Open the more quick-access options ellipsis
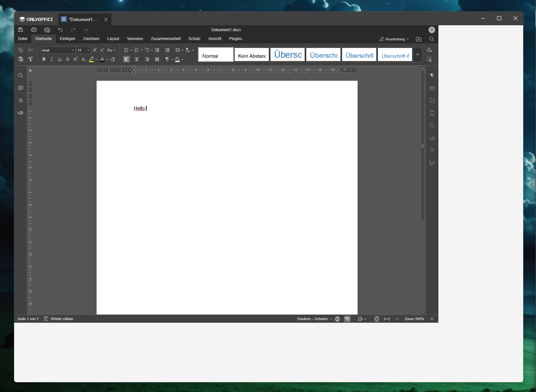Viewport: 536px width, 392px height. [x=86, y=30]
